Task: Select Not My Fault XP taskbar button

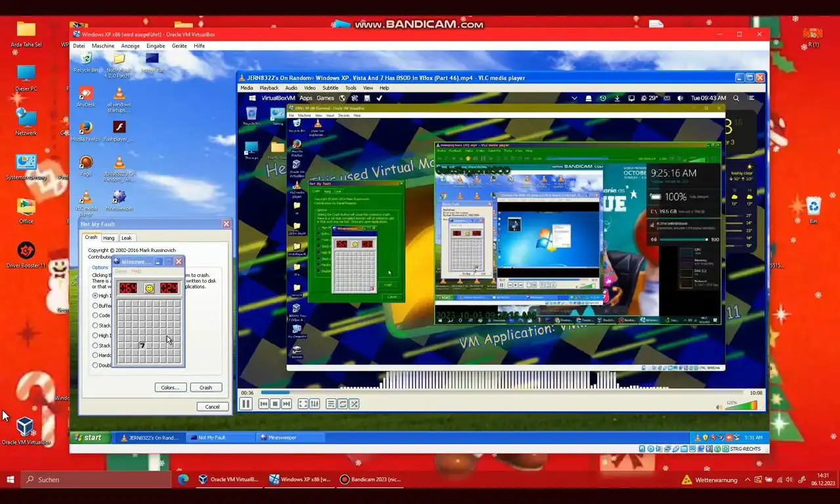Action: tap(219, 438)
